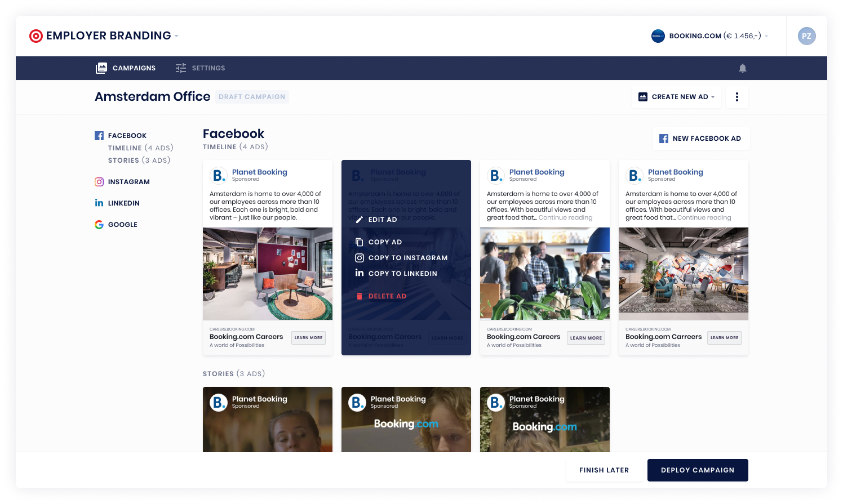The image size is (843, 504).
Task: Open the Create New Ad dropdown
Action: 676,97
